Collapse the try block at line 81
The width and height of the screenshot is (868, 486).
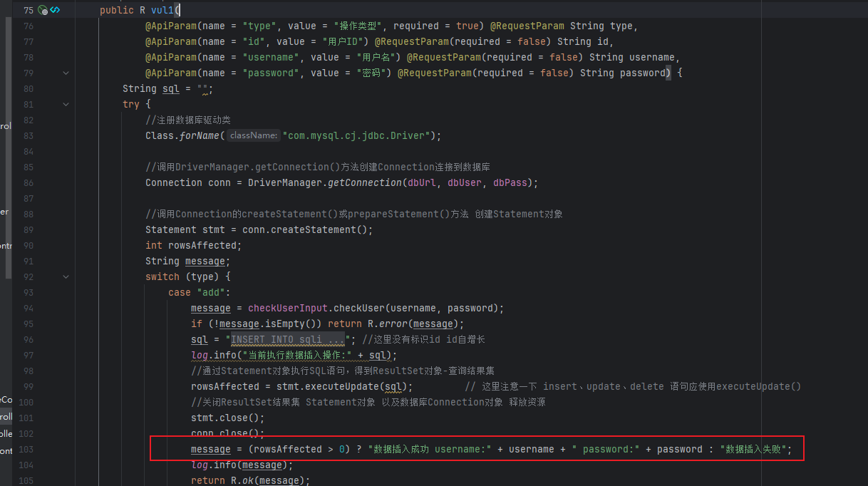(66, 104)
